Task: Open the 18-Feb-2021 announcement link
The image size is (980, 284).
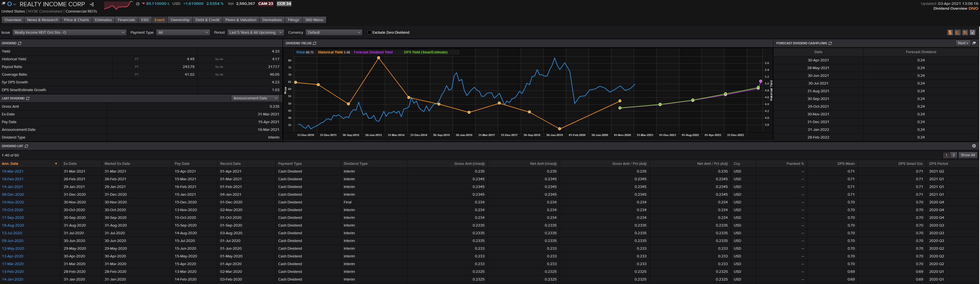Action: (13, 179)
